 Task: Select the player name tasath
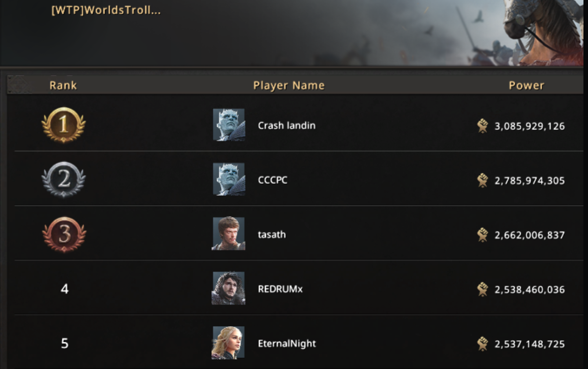coord(272,234)
